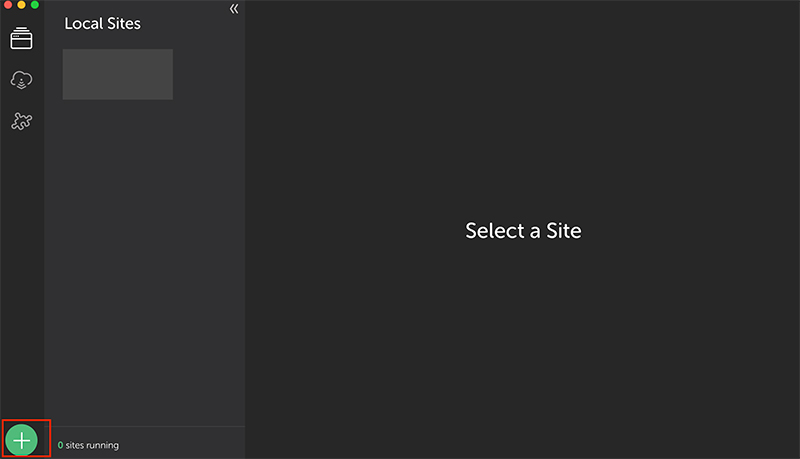
Task: Open the cloud Connect icon
Action: (x=21, y=80)
